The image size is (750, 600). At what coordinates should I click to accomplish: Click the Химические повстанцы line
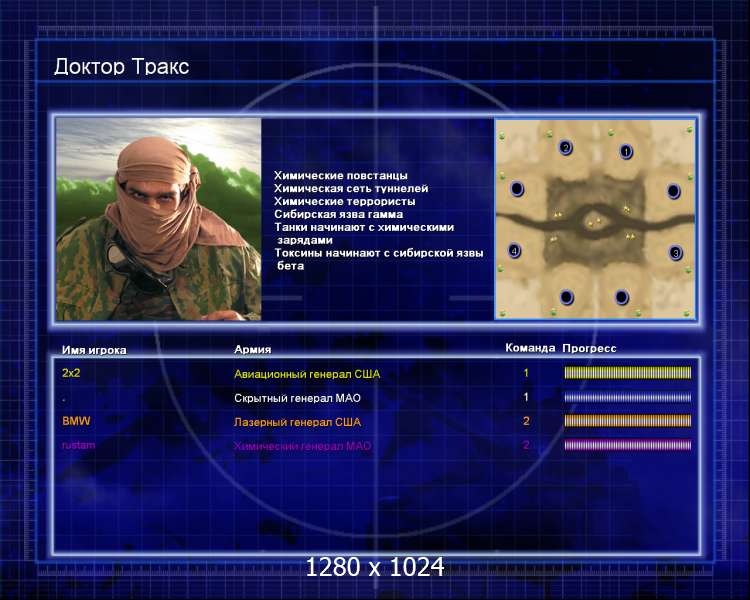[x=341, y=176]
